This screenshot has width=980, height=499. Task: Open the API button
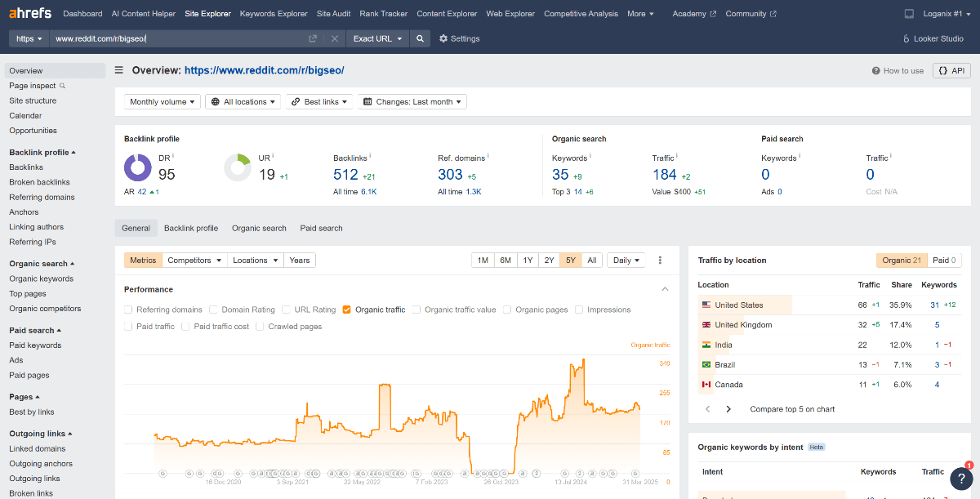(952, 71)
